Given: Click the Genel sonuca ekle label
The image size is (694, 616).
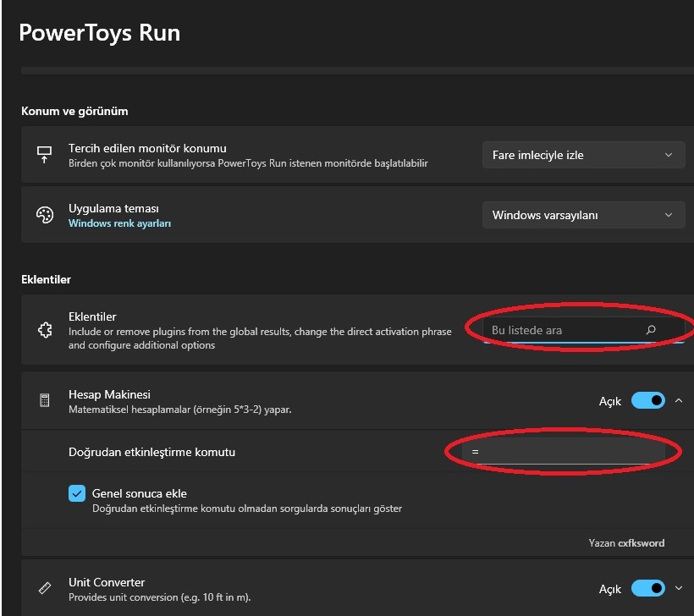Looking at the screenshot, I should [140, 493].
